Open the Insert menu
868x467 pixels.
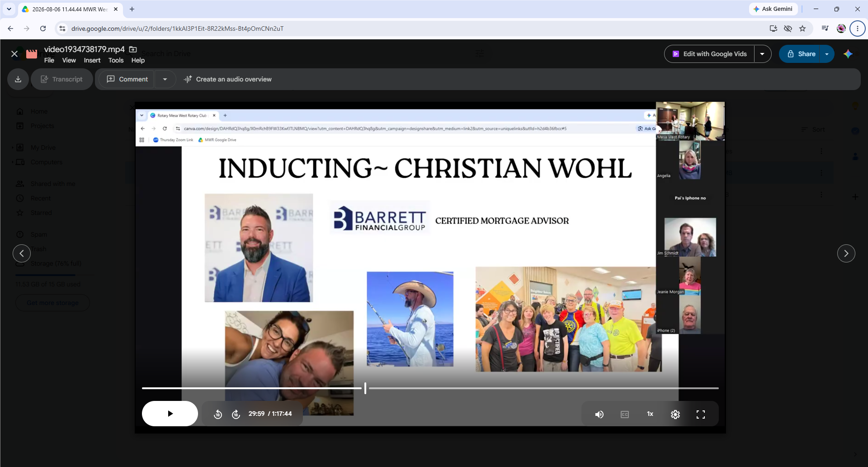click(92, 60)
